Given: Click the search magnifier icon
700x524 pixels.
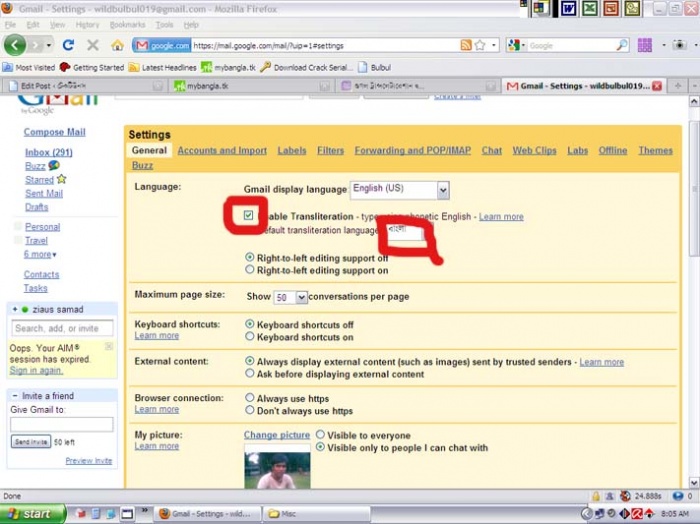Looking at the screenshot, I should click(622, 45).
